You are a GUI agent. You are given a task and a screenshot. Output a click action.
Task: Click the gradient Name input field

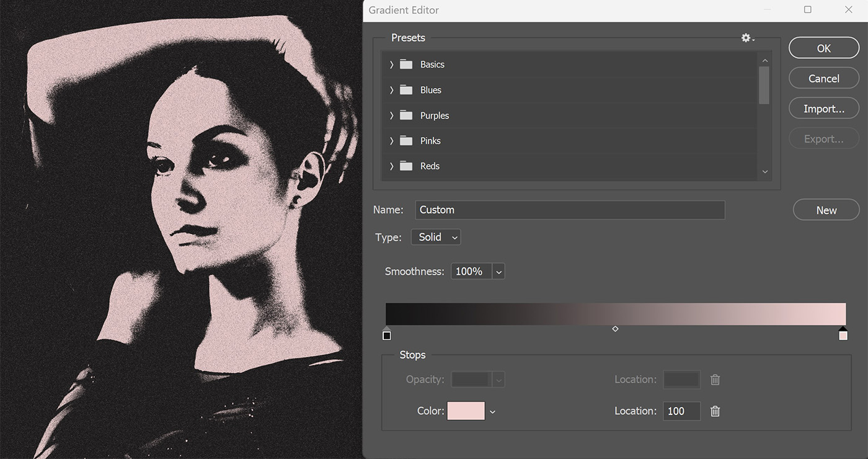(x=569, y=210)
